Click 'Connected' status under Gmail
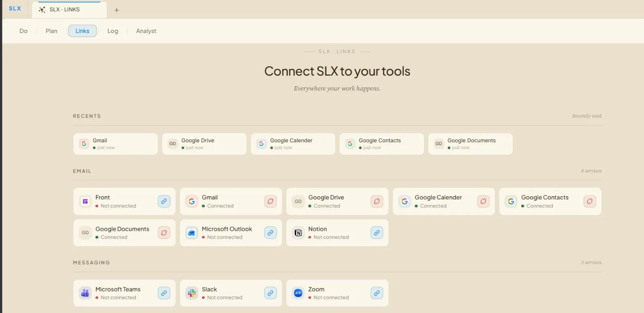This screenshot has height=313, width=644. (220, 206)
